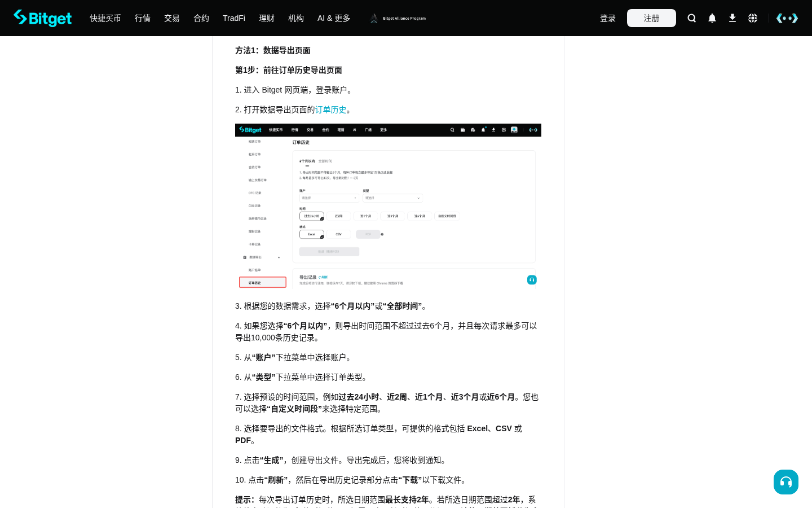Click the download app icon
The width and height of the screenshot is (812, 508).
click(x=732, y=18)
